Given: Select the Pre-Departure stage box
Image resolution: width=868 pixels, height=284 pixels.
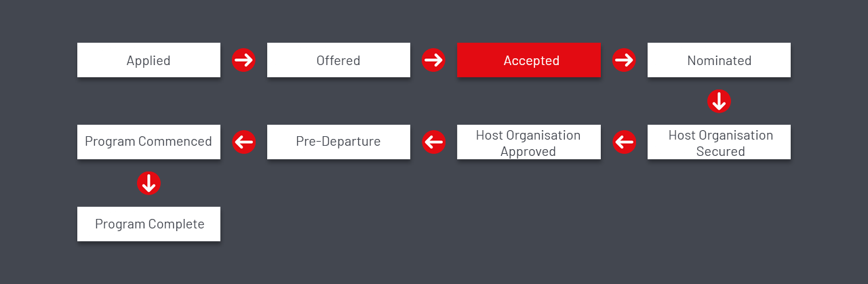Looking at the screenshot, I should 338,142.
